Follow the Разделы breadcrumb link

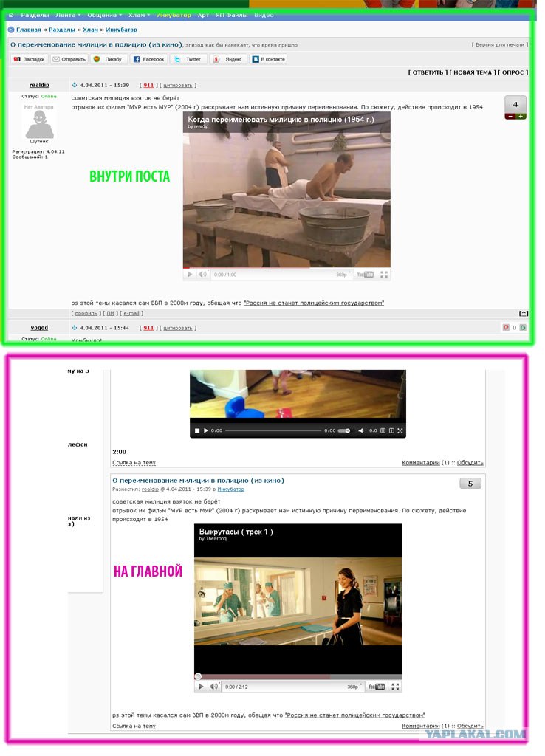click(62, 30)
